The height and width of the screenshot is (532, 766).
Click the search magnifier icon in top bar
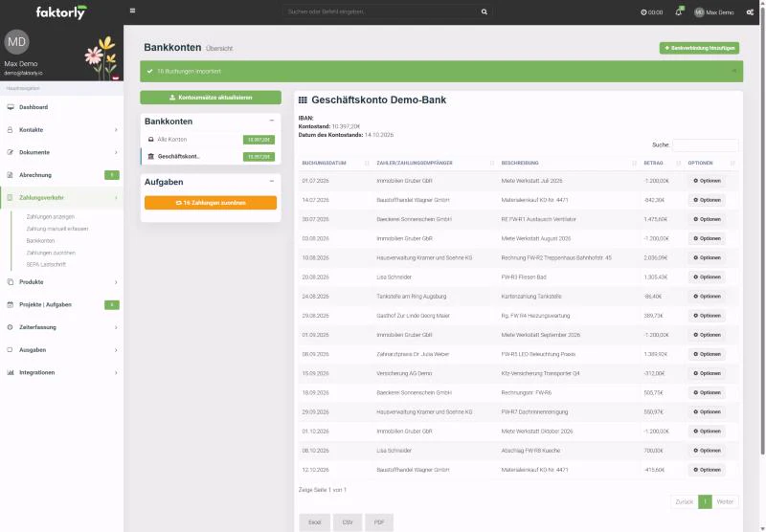[484, 11]
